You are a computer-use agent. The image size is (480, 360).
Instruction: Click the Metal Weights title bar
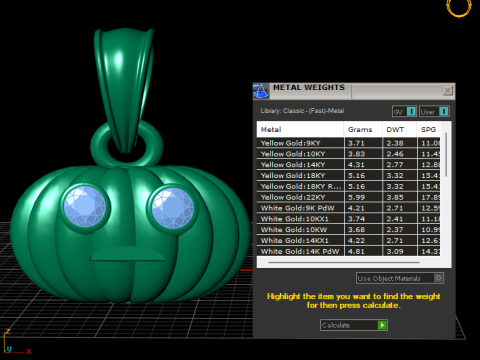(353, 91)
